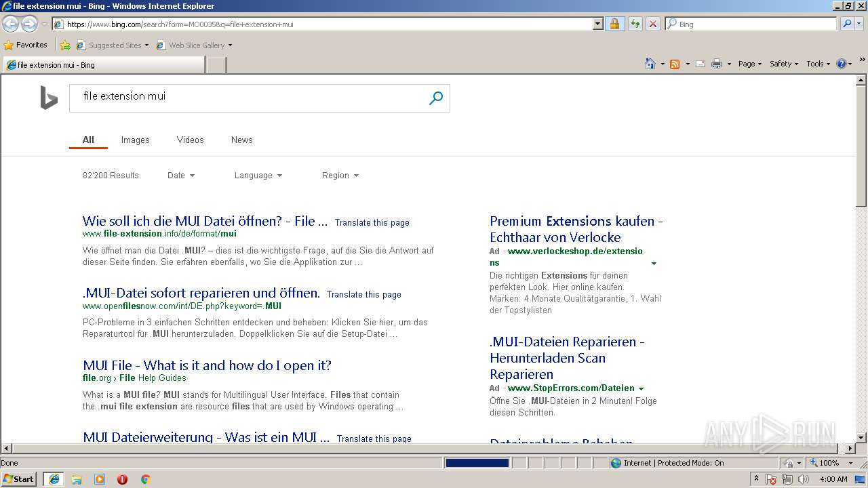
Task: Open 'Premium Extensions kaufen' ad link
Action: click(576, 229)
